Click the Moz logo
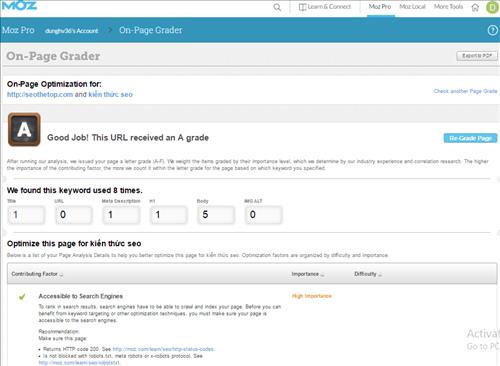 point(19,6)
